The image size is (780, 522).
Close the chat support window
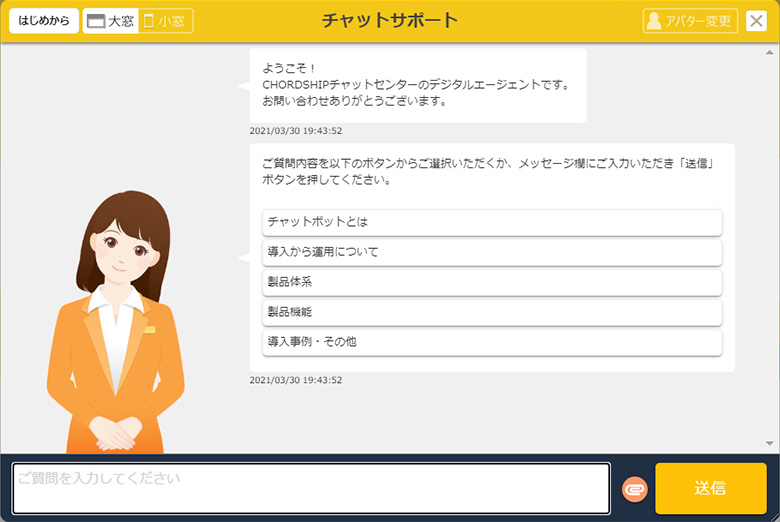click(756, 21)
